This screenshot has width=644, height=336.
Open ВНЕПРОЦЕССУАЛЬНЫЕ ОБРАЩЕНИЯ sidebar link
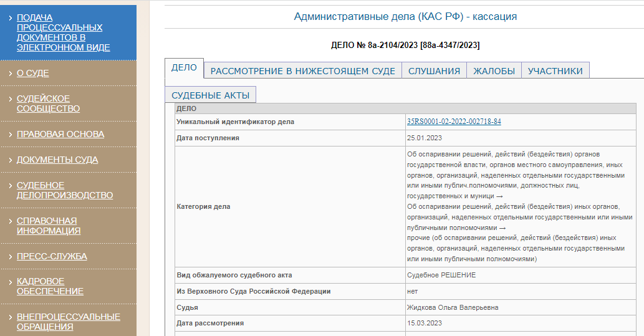click(69, 322)
